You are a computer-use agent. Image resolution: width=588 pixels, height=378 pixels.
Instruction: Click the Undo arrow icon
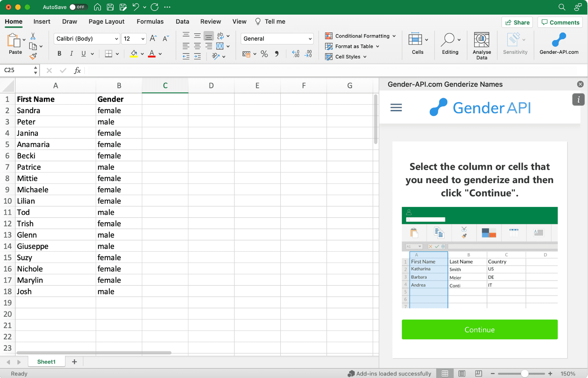click(136, 7)
